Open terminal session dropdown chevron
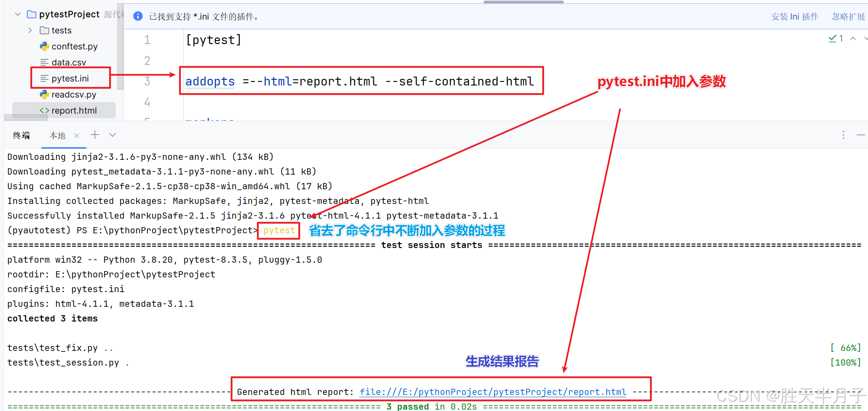This screenshot has width=868, height=411. 113,135
